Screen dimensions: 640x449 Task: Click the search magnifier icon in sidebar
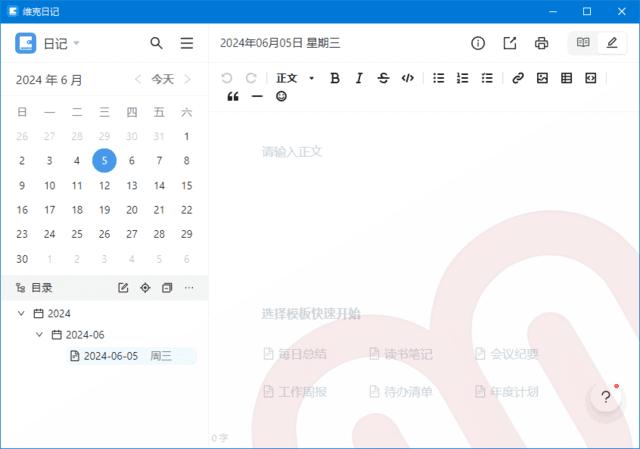[156, 43]
